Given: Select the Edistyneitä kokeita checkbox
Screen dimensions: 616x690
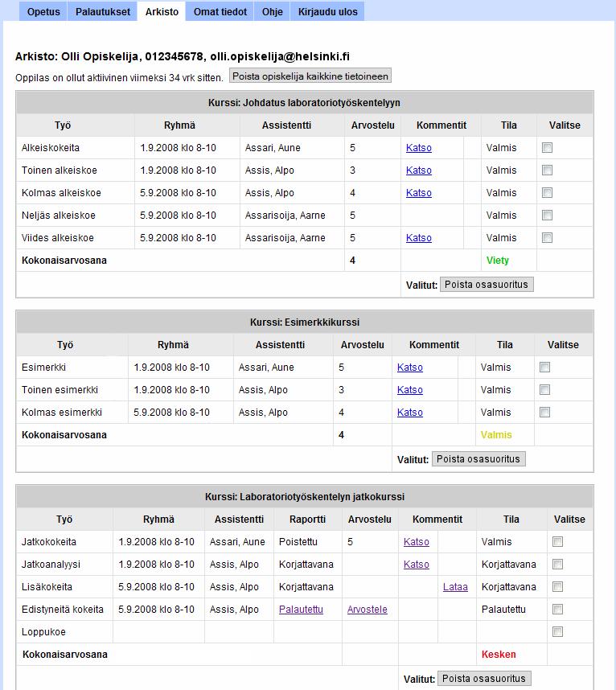Looking at the screenshot, I should coord(557,609).
